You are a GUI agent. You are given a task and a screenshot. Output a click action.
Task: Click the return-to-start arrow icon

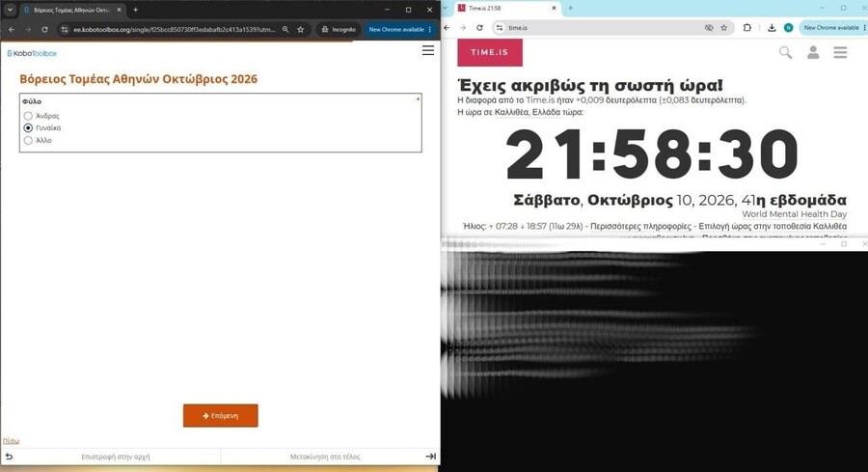9,457
